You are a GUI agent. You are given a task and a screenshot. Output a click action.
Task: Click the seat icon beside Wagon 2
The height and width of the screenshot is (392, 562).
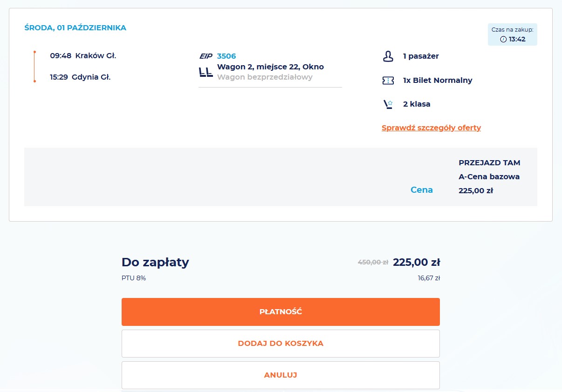(206, 72)
